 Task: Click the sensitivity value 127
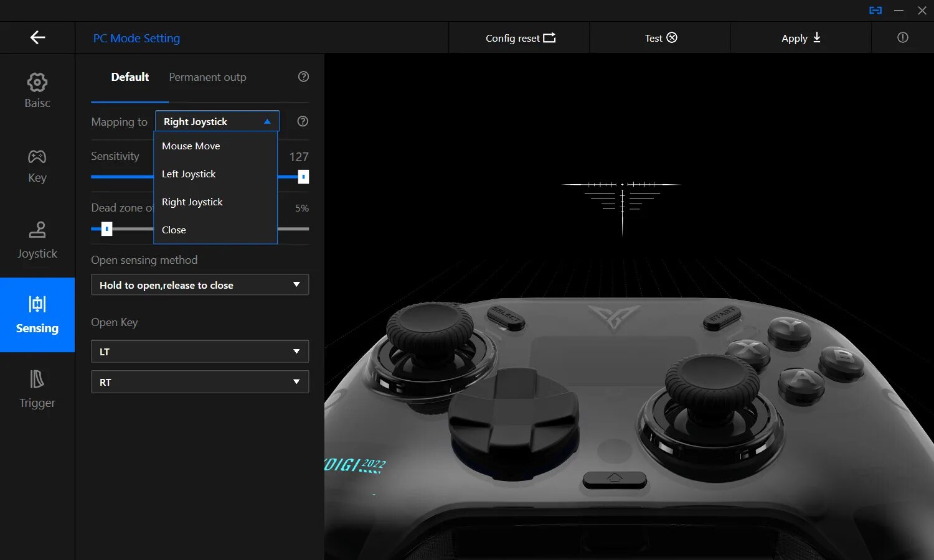coord(299,157)
